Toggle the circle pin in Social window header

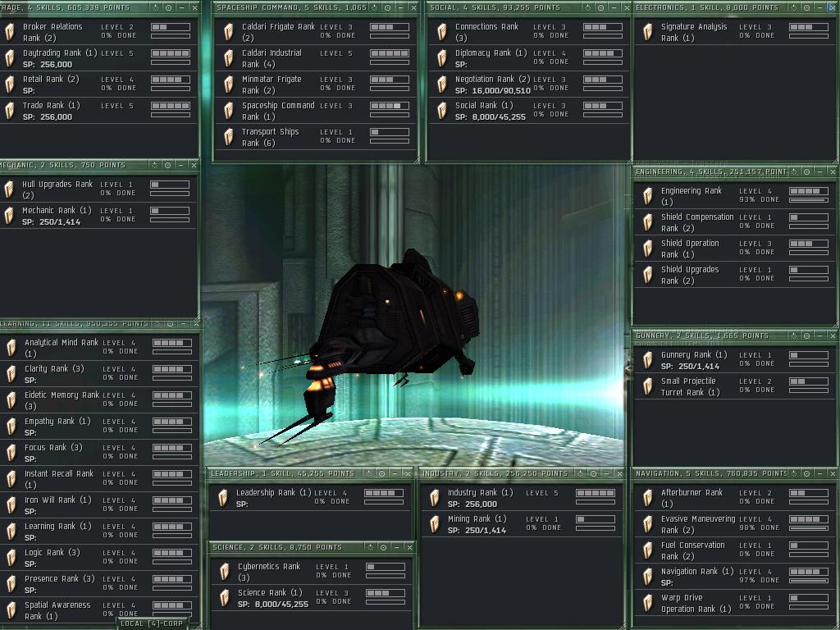click(600, 7)
